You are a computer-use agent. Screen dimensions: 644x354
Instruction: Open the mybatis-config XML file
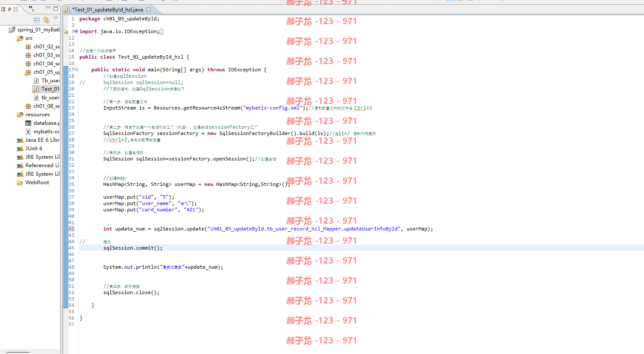click(x=42, y=132)
